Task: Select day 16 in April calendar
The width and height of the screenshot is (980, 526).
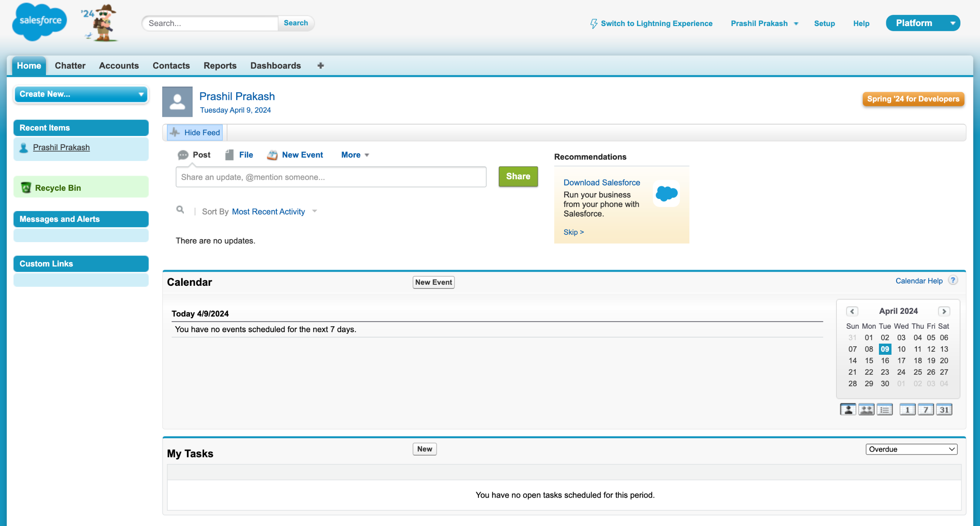Action: (x=885, y=360)
